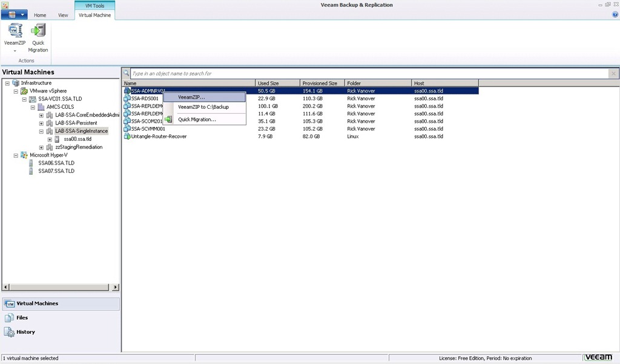The height and width of the screenshot is (364, 620).
Task: Open the History navigation pane
Action: click(61, 332)
